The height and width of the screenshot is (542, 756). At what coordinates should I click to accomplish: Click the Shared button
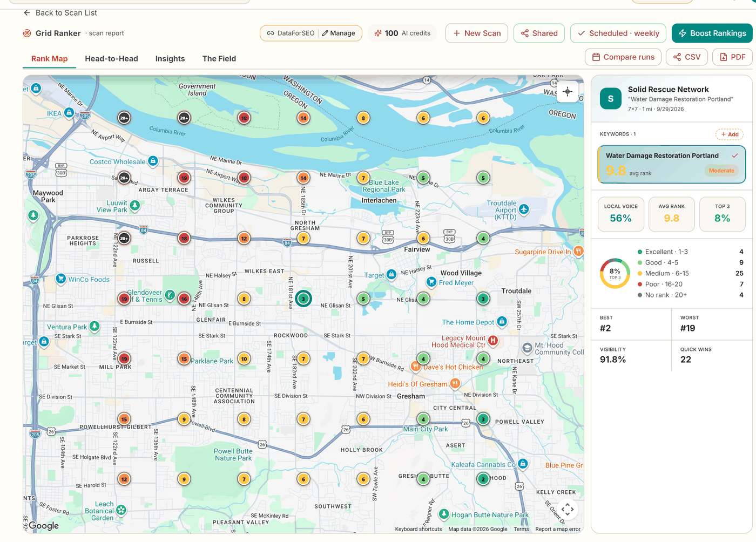click(539, 33)
